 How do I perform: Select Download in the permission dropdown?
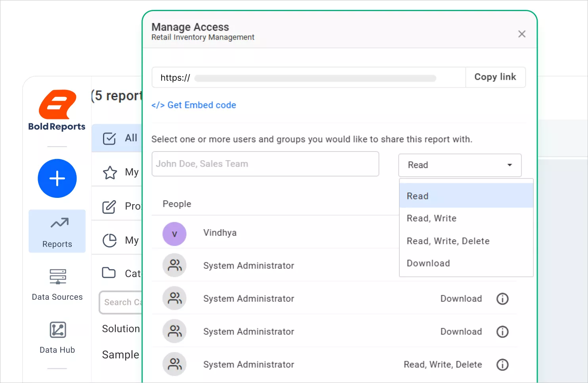point(428,263)
